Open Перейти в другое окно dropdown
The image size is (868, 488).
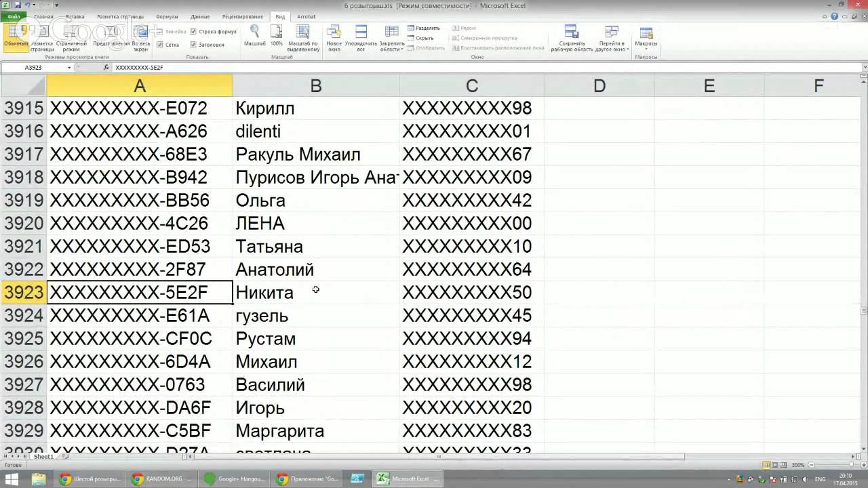612,37
